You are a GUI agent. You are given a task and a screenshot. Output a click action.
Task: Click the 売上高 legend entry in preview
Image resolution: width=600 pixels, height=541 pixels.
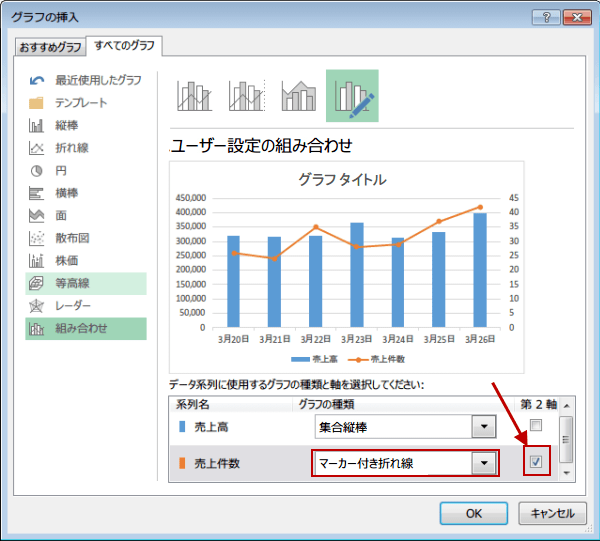315,359
